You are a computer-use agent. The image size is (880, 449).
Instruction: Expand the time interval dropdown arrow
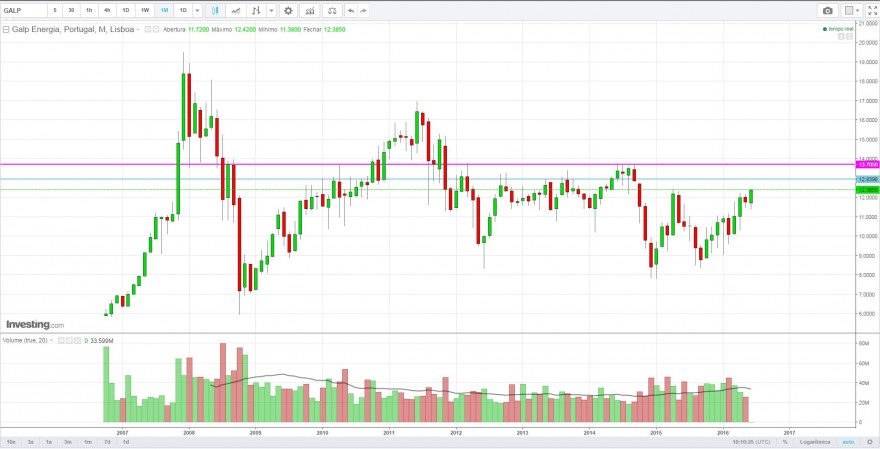click(x=197, y=11)
